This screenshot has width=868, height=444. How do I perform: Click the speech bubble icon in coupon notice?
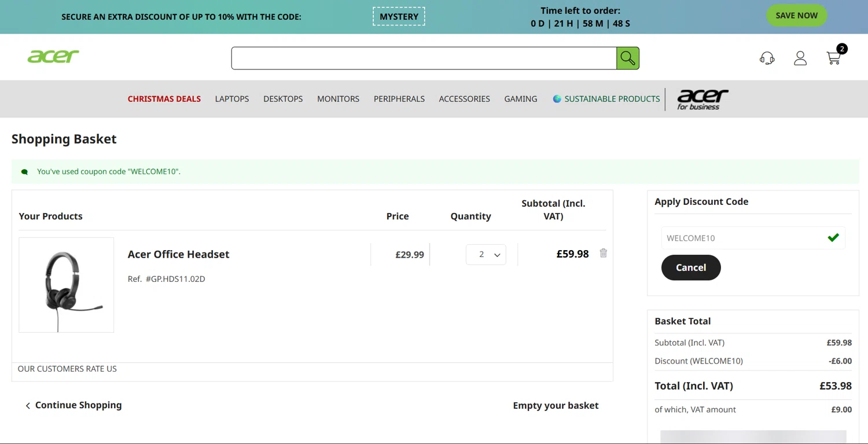point(25,172)
